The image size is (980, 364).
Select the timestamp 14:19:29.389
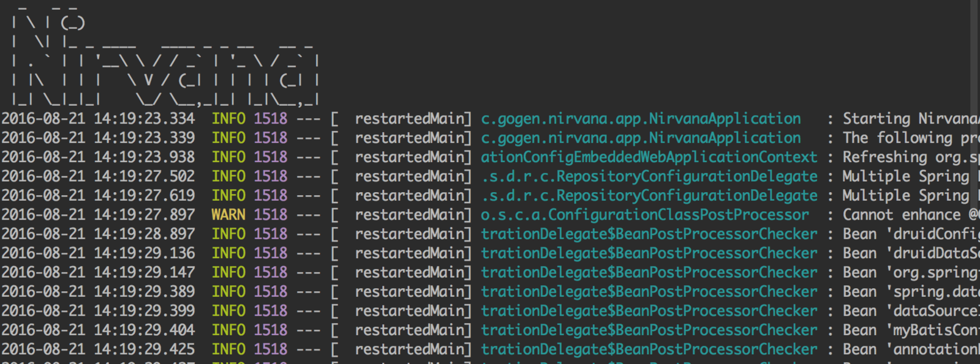(145, 292)
